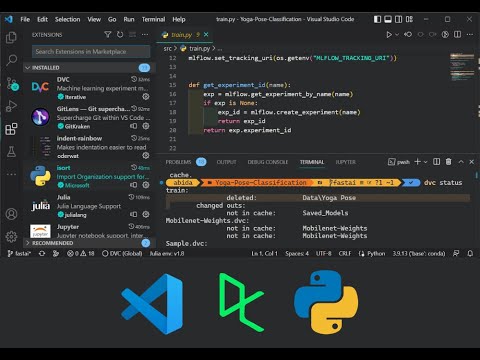
Task: Open the train.py breadcrumb dropdown
Action: (x=200, y=49)
